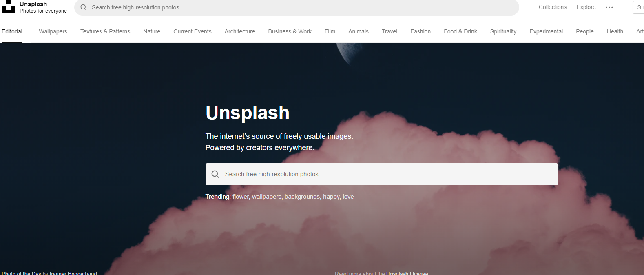Select the Textures & Patterns tab
The width and height of the screenshot is (644, 275).
click(105, 31)
